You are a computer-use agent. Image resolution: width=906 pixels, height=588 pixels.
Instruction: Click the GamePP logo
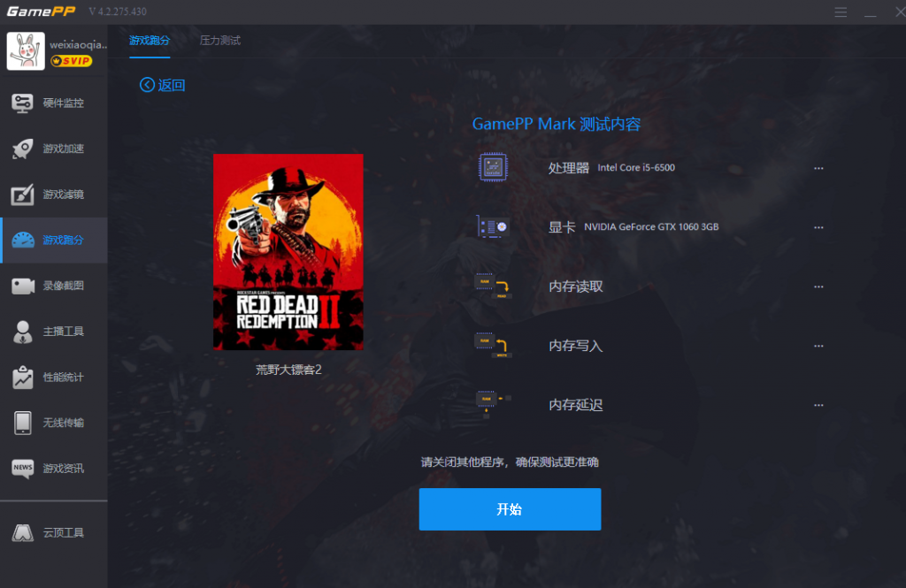[x=41, y=11]
